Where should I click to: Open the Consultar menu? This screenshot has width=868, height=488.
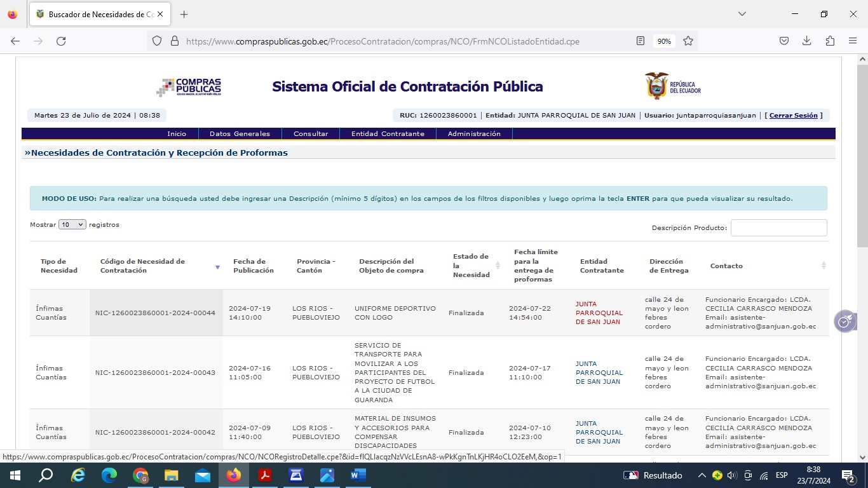(311, 134)
